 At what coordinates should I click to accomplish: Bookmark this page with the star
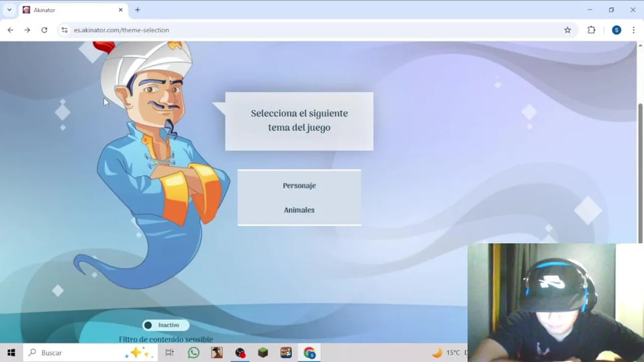pos(568,30)
